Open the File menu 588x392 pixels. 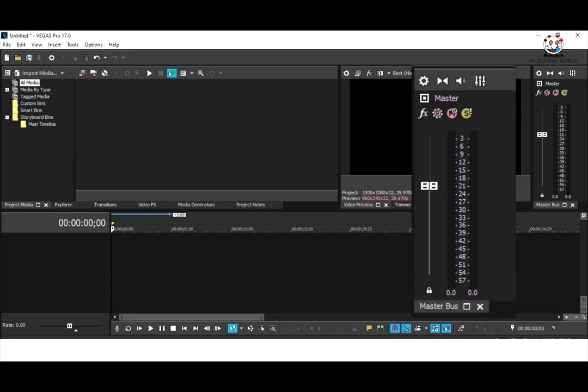pyautogui.click(x=7, y=45)
